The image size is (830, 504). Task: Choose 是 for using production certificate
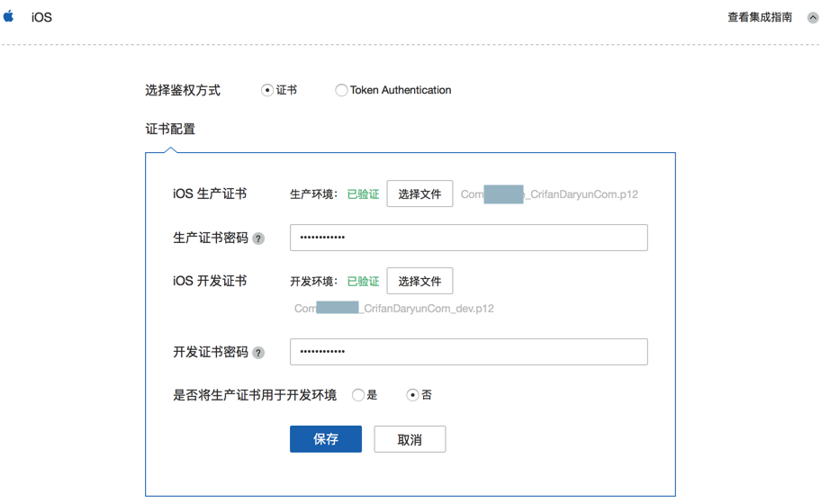click(x=358, y=395)
